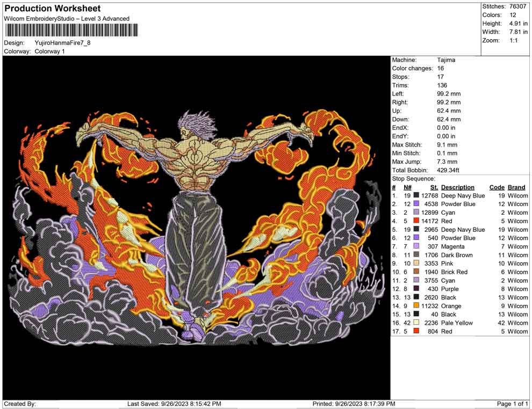This screenshot has width=532, height=409.
Task: Click the Production Worksheet title
Action: (x=52, y=9)
